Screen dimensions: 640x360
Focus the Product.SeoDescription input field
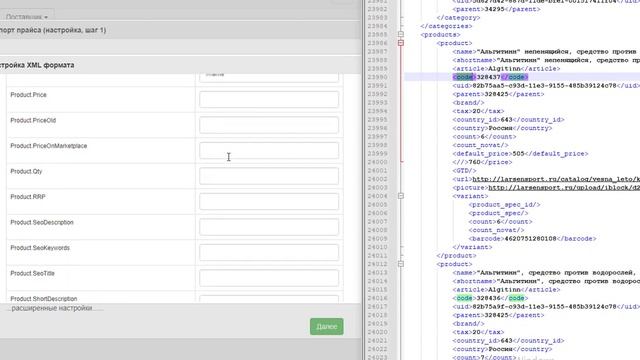[x=269, y=227]
